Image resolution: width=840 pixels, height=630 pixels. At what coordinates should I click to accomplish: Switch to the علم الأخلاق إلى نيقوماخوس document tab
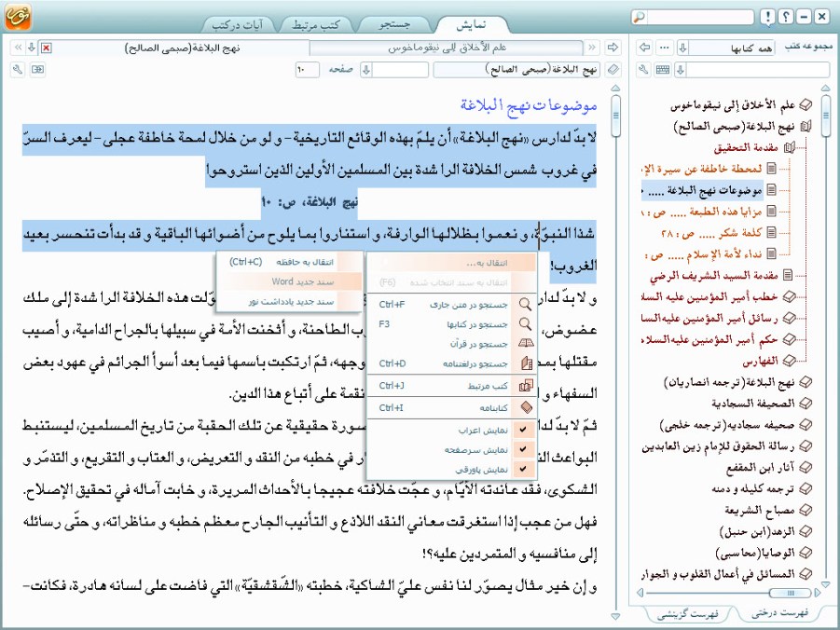pyautogui.click(x=447, y=48)
